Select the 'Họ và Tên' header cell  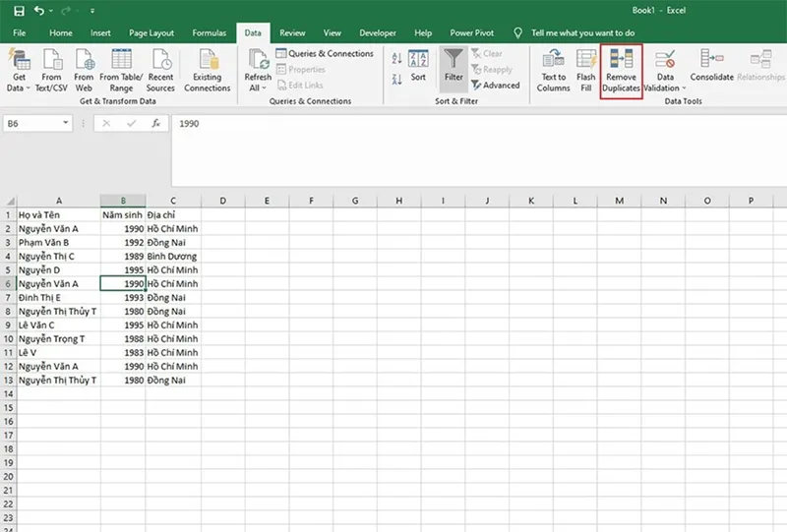click(59, 214)
